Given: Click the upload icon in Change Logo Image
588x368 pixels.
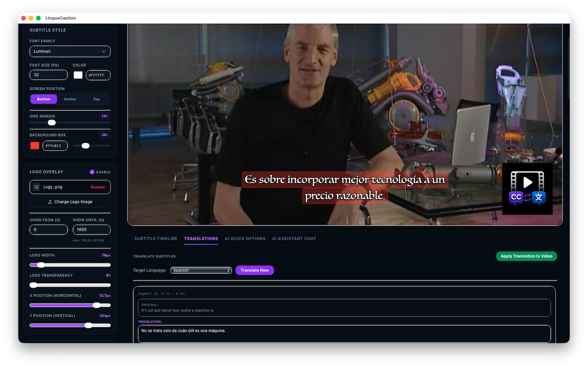Looking at the screenshot, I should click(50, 202).
